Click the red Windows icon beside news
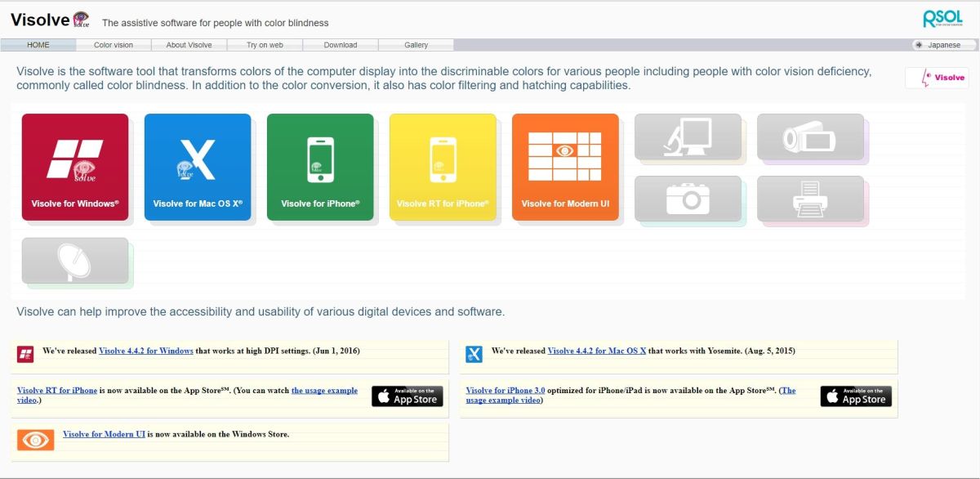This screenshot has width=980, height=479. point(25,354)
